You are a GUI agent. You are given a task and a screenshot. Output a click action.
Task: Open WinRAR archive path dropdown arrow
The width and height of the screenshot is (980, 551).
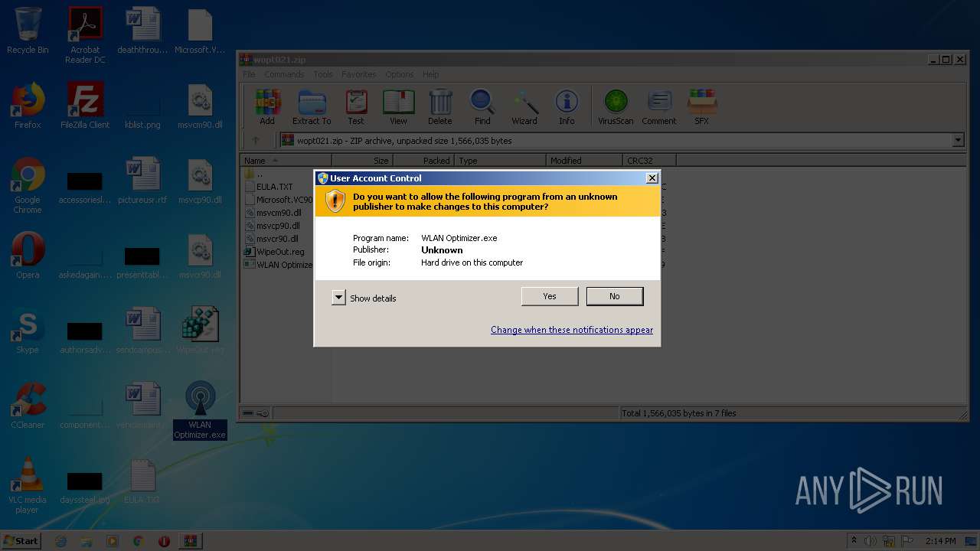958,140
